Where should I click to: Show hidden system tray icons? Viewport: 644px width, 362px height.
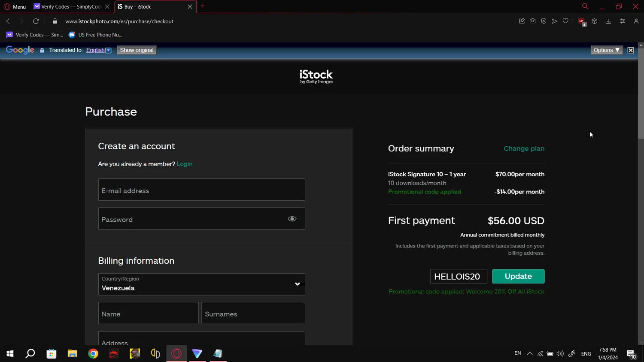pos(530,353)
